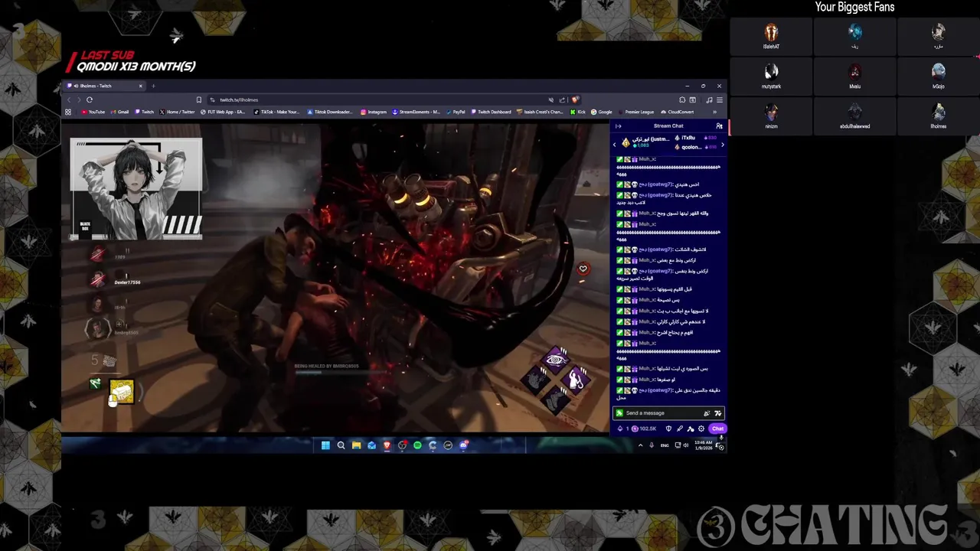Show hidden system tray icons

click(x=641, y=445)
